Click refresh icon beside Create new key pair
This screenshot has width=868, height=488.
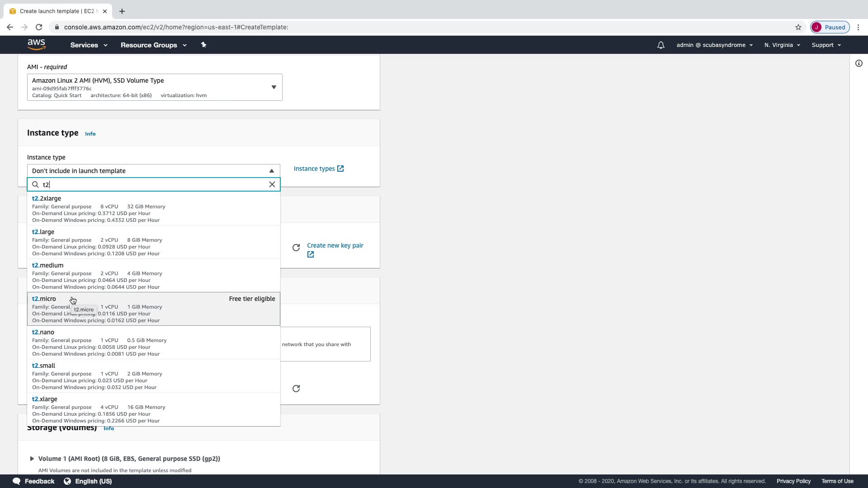pos(296,248)
